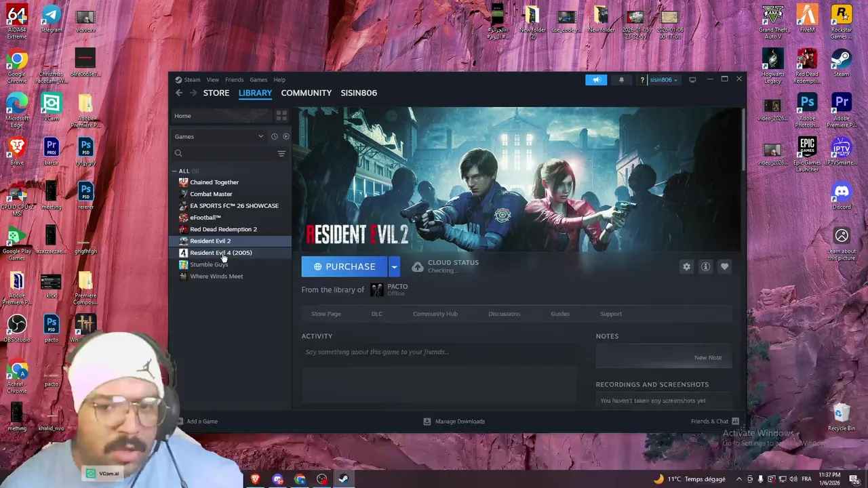
Task: Click the Add a Game plus icon
Action: pyautogui.click(x=180, y=422)
